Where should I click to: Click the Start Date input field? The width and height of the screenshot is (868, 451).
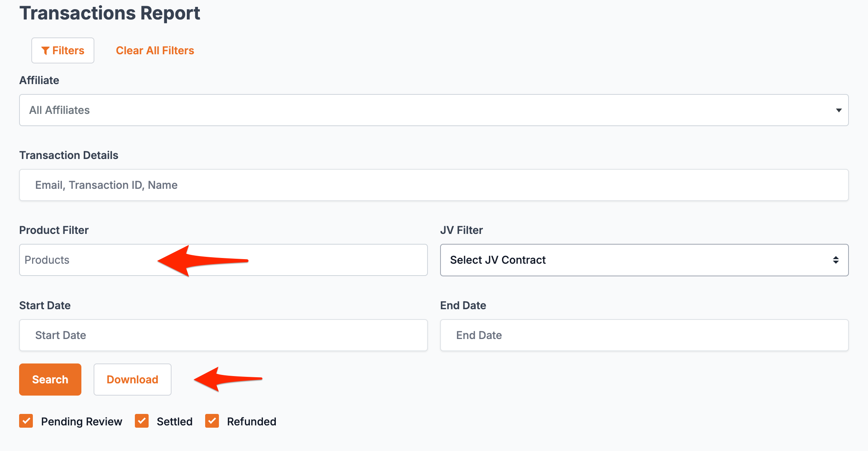[223, 335]
